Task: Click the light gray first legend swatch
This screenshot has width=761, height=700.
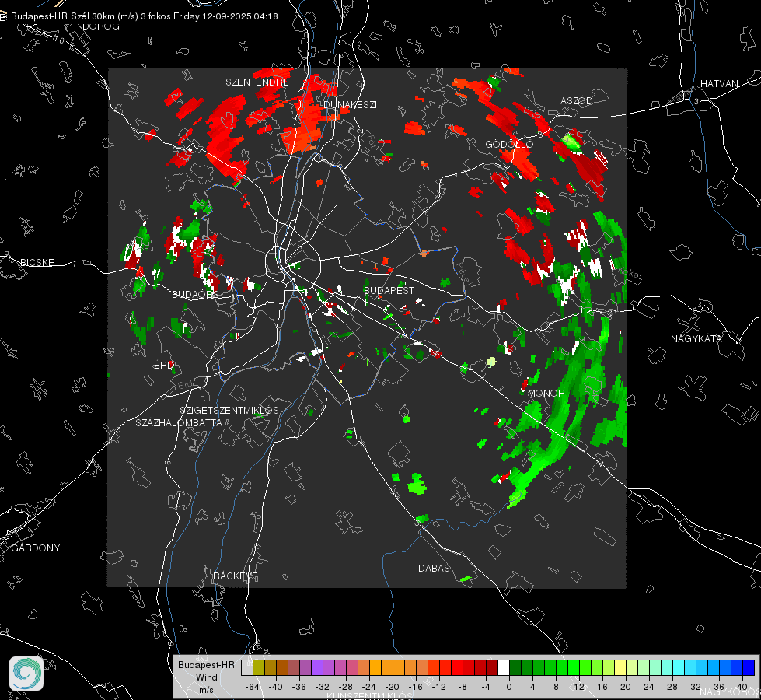Action: (247, 668)
